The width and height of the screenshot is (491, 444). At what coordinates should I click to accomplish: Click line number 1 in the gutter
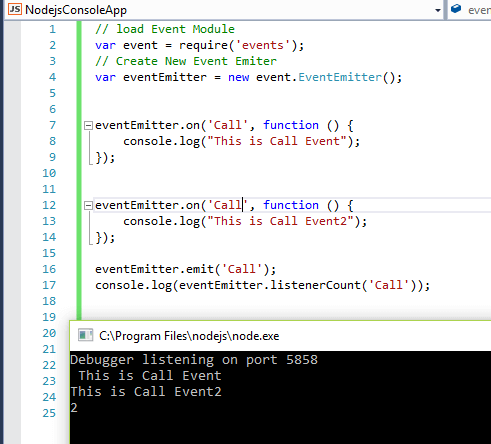[x=52, y=29]
